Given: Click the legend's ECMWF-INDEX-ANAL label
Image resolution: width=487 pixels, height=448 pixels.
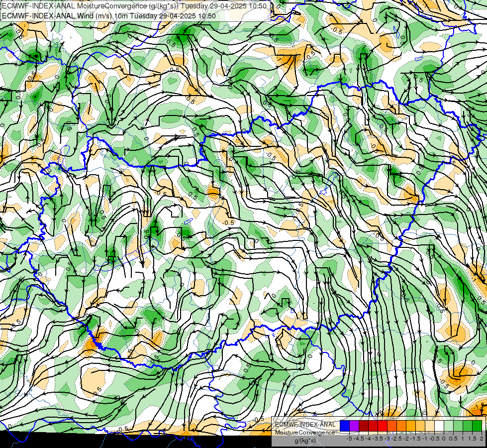Looking at the screenshot, I should (x=305, y=425).
